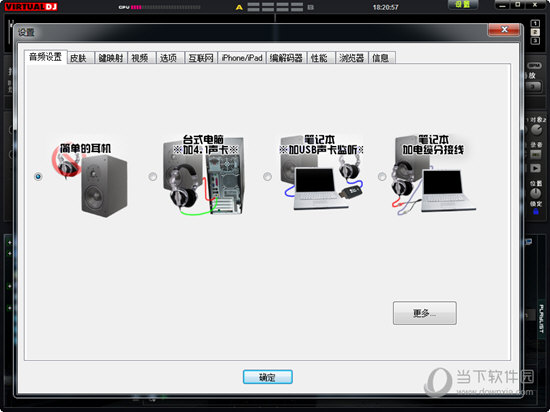Click the 更多... button
Viewport: 550px width, 412px height.
[x=424, y=313]
